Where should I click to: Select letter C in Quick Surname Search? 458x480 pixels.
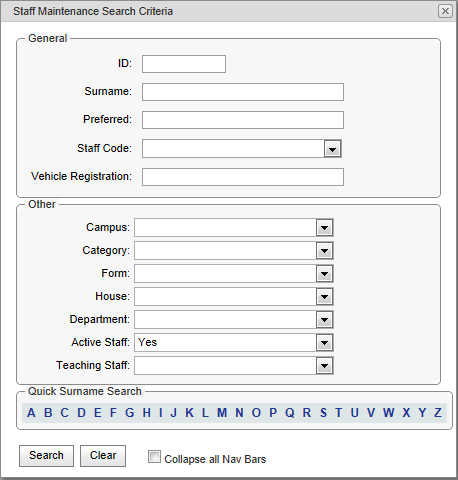(64, 413)
